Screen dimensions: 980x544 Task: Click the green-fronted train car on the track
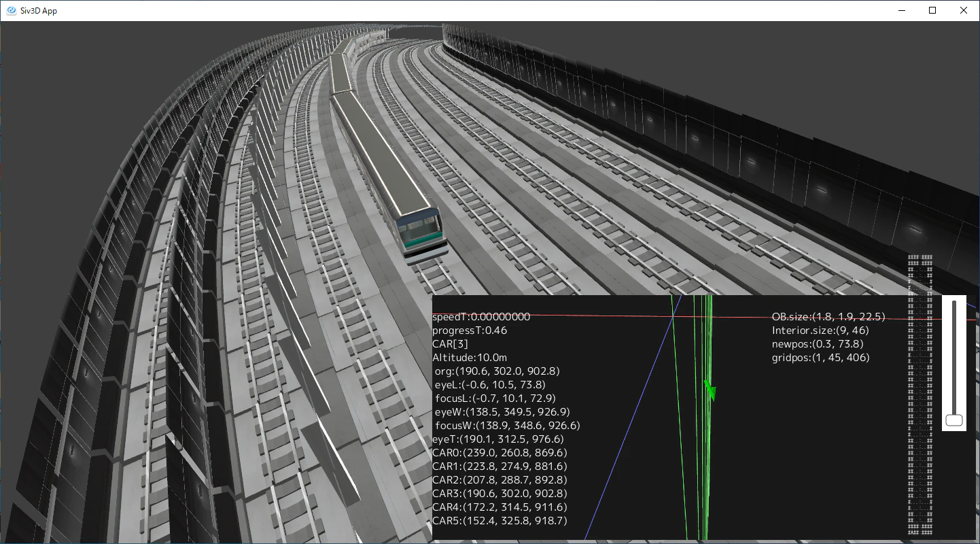point(391,178)
